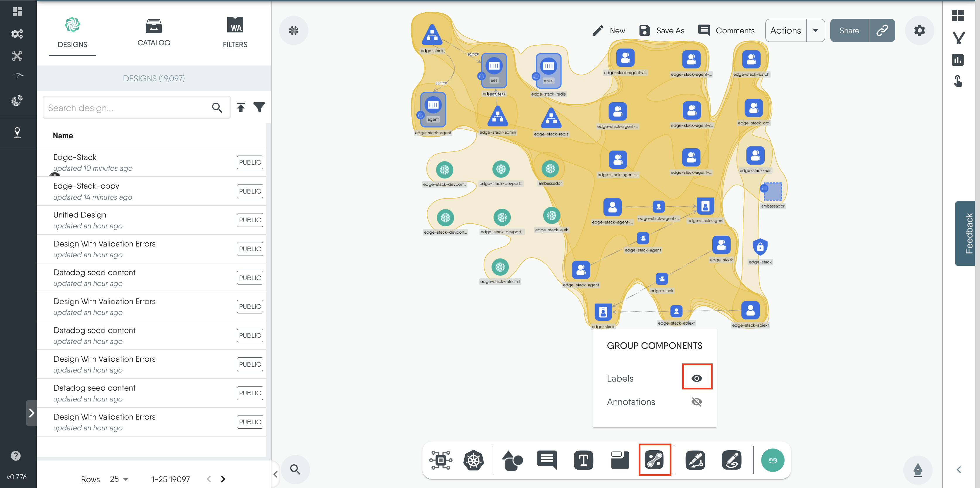
Task: Select the shapes tool in bottom toolbar
Action: click(x=512, y=460)
